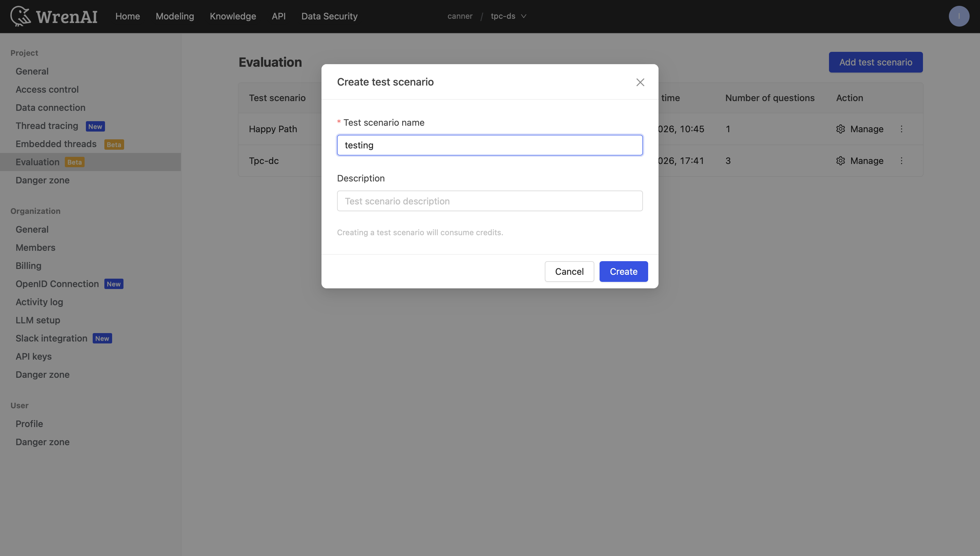
Task: Open the tpc-ds project dropdown
Action: 508,16
